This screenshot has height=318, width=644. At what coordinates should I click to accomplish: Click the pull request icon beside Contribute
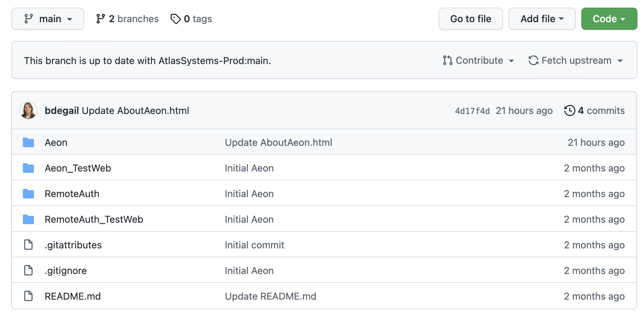coord(447,60)
